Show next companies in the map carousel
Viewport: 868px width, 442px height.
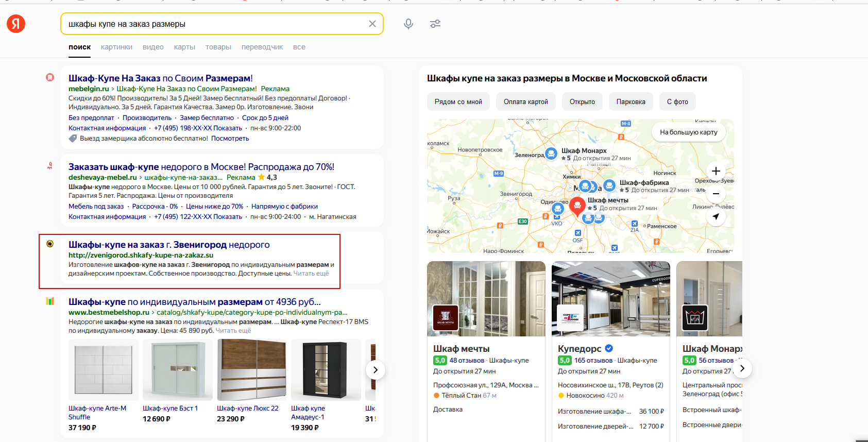(742, 368)
